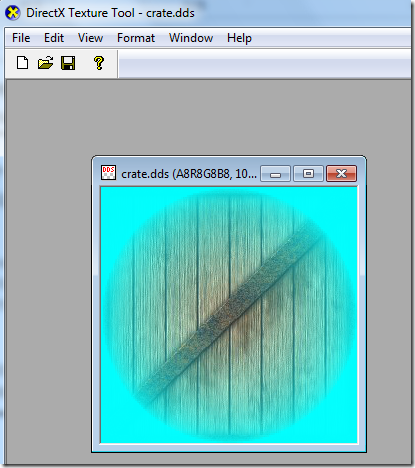Close the crate.dds child window
415x468 pixels.
342,174
